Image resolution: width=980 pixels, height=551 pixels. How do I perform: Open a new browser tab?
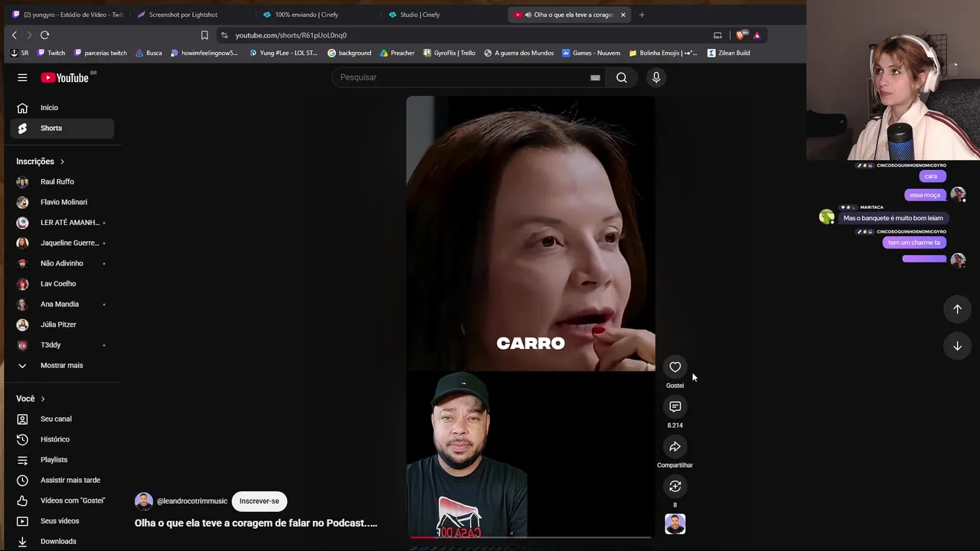tap(642, 15)
